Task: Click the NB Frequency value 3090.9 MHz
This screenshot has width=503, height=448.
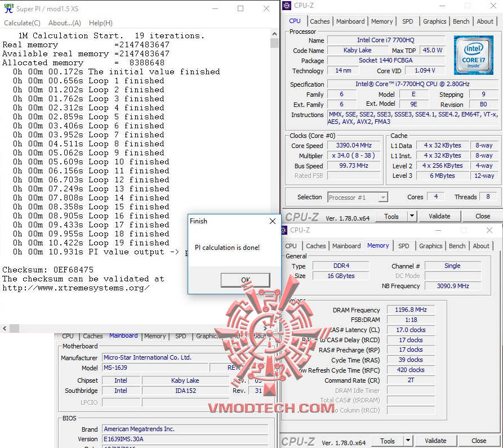Action: 453,286
